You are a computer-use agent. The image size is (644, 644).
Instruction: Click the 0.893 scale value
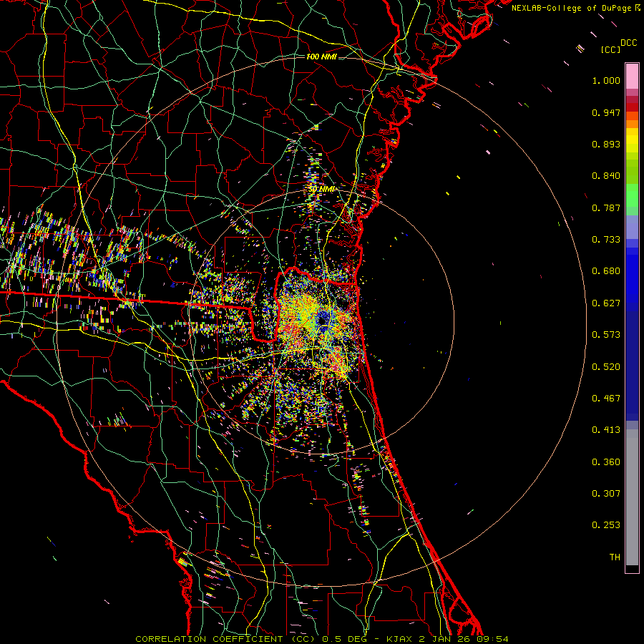pyautogui.click(x=606, y=144)
